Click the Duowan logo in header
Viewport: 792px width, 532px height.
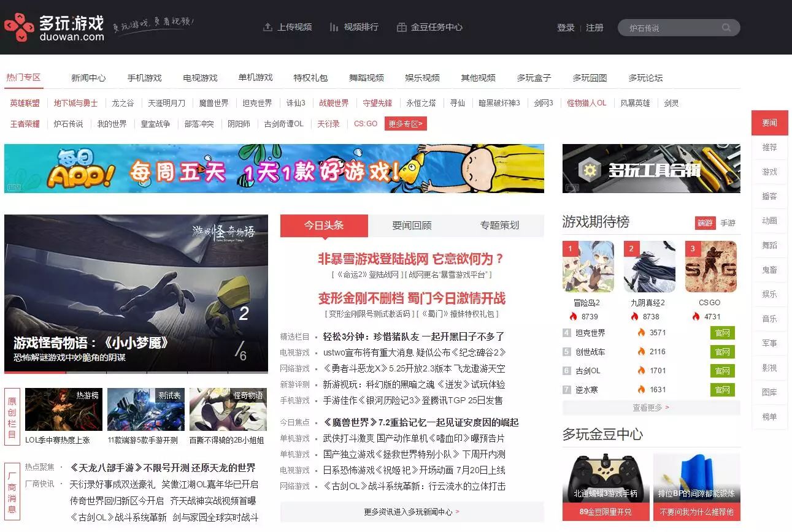(x=54, y=28)
